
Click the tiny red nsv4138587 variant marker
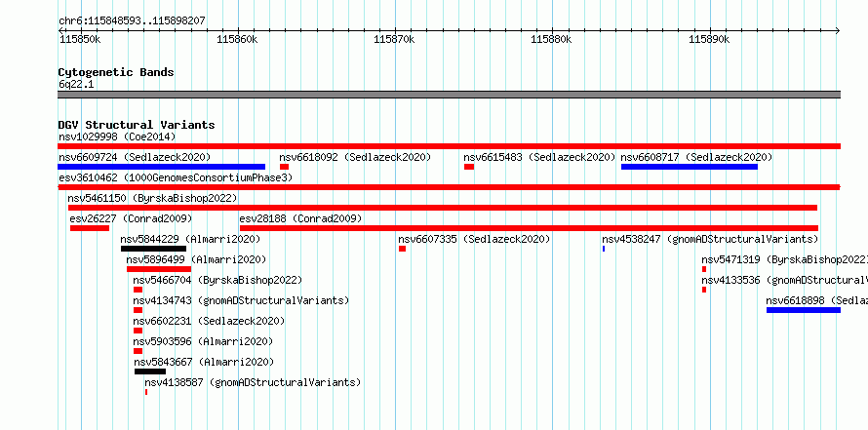click(146, 392)
